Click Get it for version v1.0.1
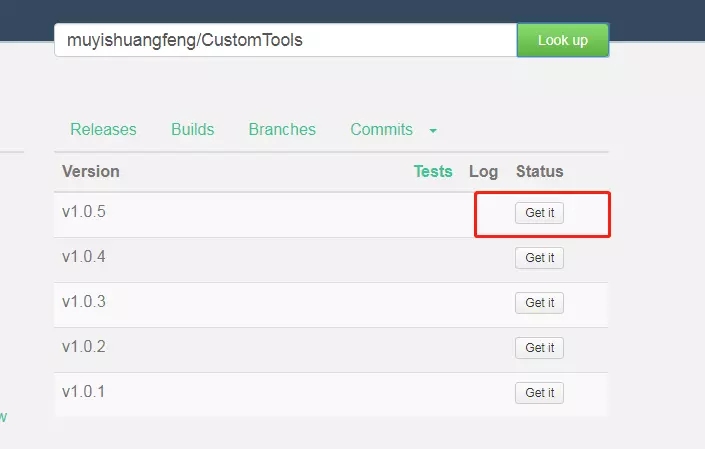Viewport: 705px width, 449px height. pos(540,392)
